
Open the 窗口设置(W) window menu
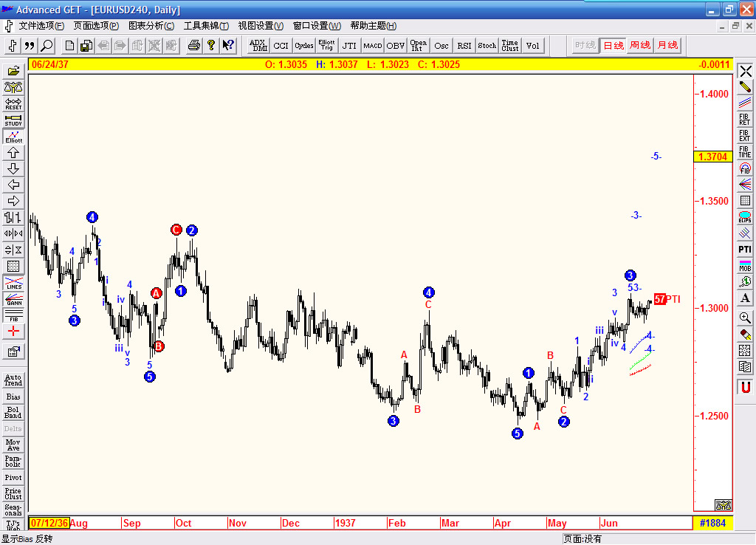317,26
